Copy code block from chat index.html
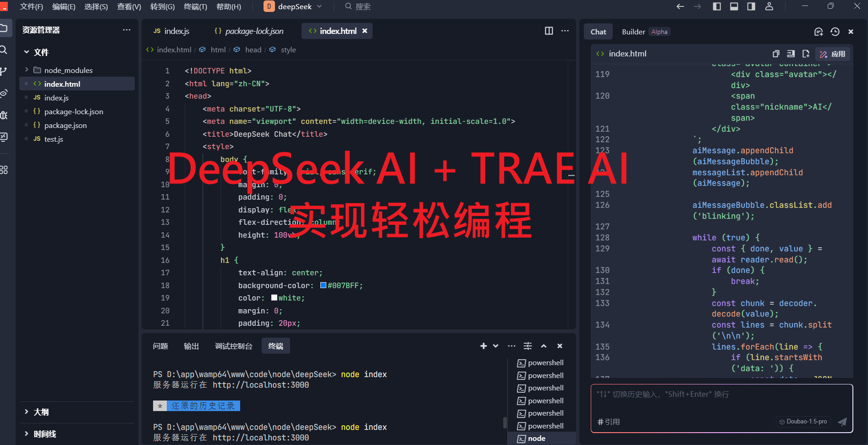 pyautogui.click(x=776, y=54)
